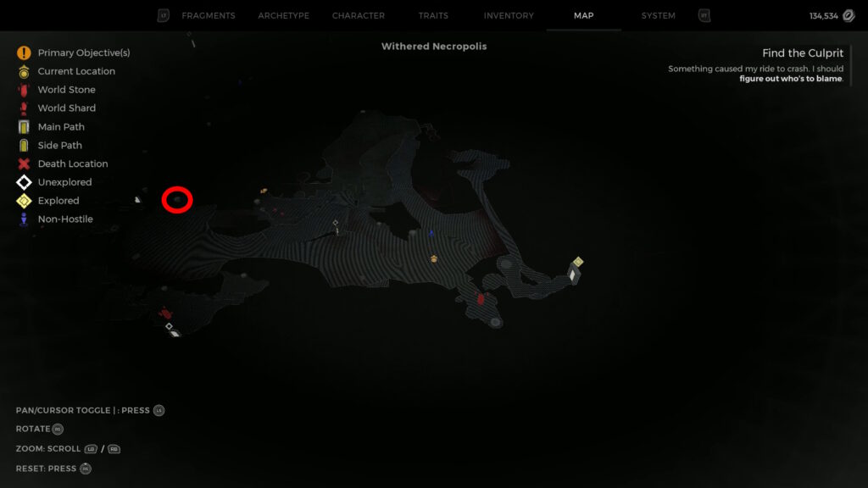The image size is (868, 488).
Task: Click the Primary Objective(s) legend icon
Action: pyautogui.click(x=24, y=53)
